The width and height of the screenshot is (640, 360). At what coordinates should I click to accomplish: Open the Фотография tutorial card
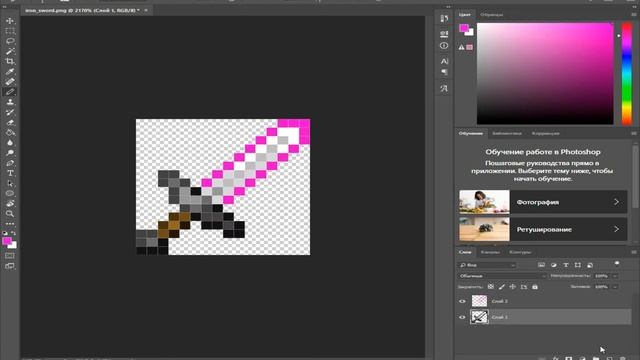pyautogui.click(x=543, y=202)
